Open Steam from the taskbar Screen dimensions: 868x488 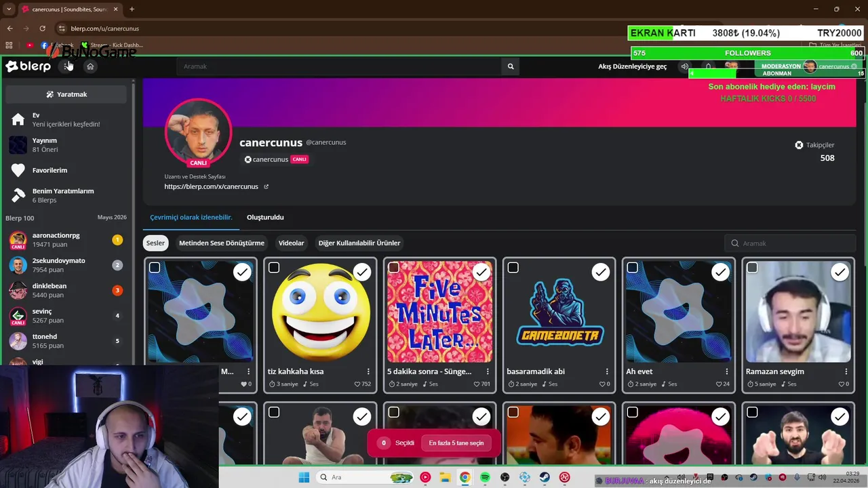(x=545, y=477)
